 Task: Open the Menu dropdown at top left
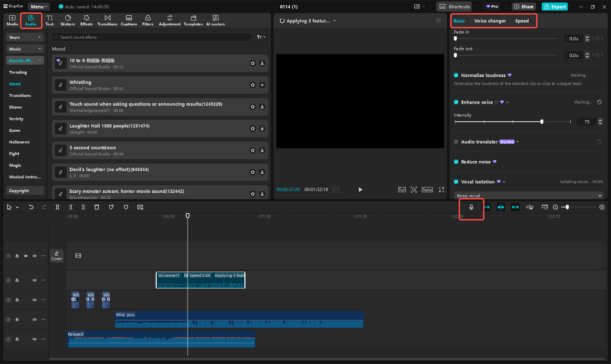point(38,6)
